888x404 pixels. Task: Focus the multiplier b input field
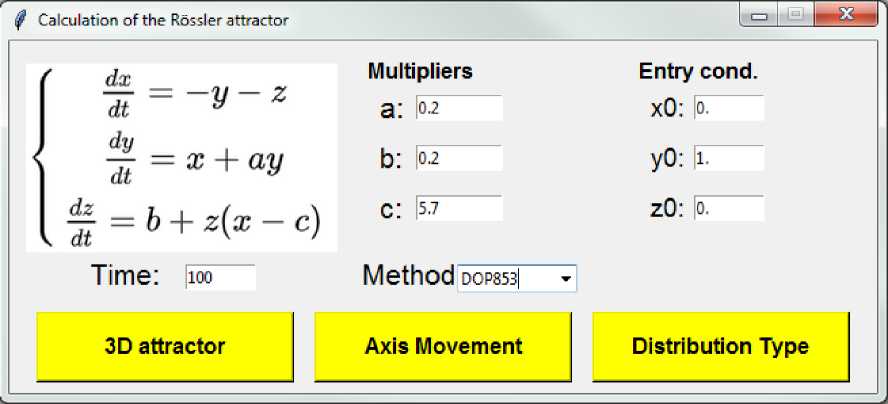pos(459,158)
